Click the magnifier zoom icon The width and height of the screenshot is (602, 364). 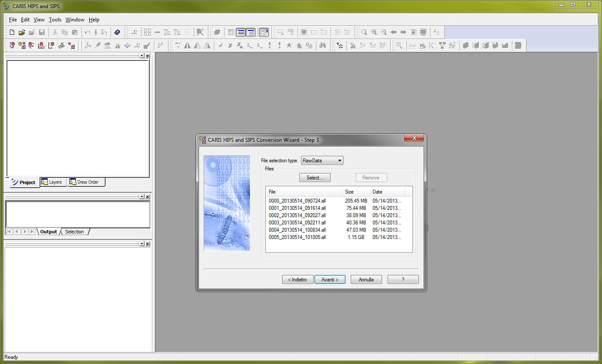pyautogui.click(x=364, y=32)
